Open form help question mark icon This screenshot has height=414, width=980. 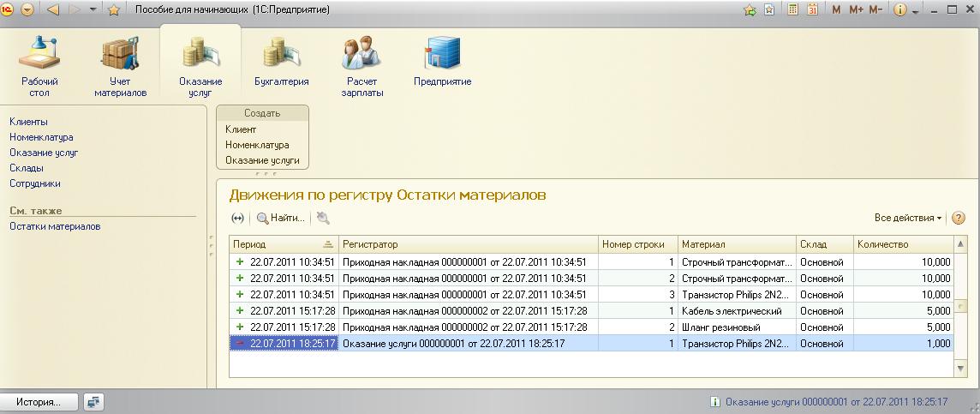(958, 219)
